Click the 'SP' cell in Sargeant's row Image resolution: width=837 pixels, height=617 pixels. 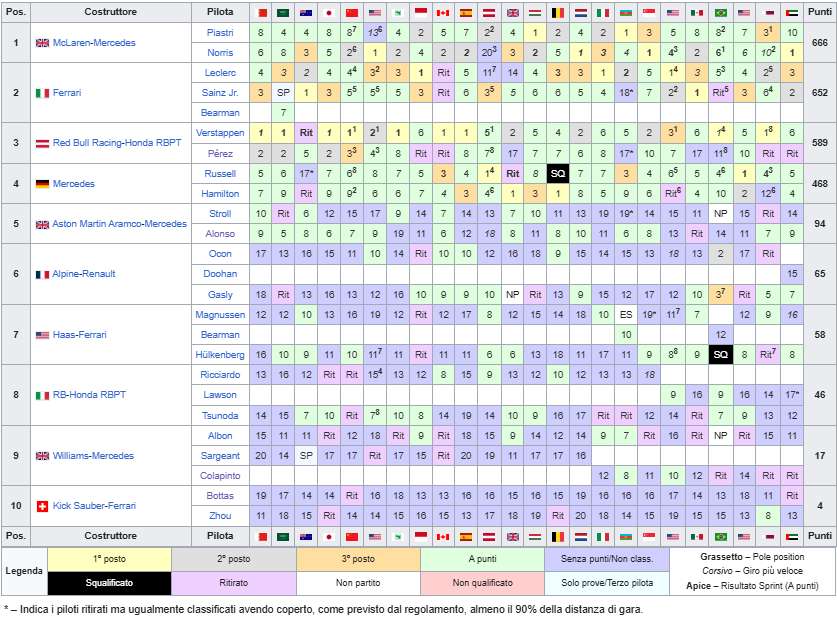coord(306,456)
